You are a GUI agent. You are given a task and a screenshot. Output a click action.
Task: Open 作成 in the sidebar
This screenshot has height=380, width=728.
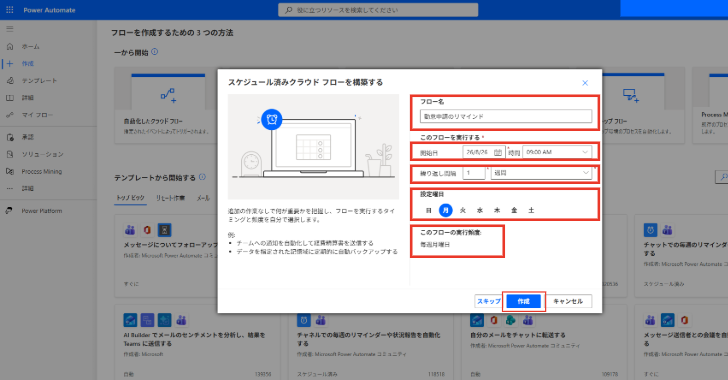pos(28,64)
